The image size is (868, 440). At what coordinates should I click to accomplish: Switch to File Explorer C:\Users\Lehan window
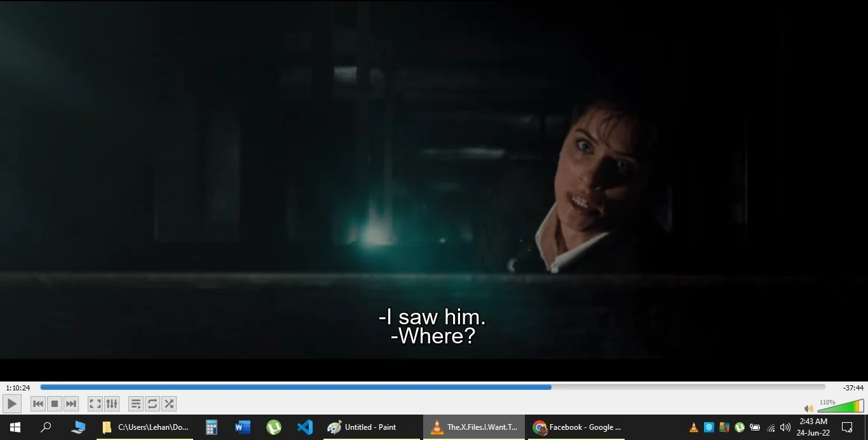click(146, 427)
